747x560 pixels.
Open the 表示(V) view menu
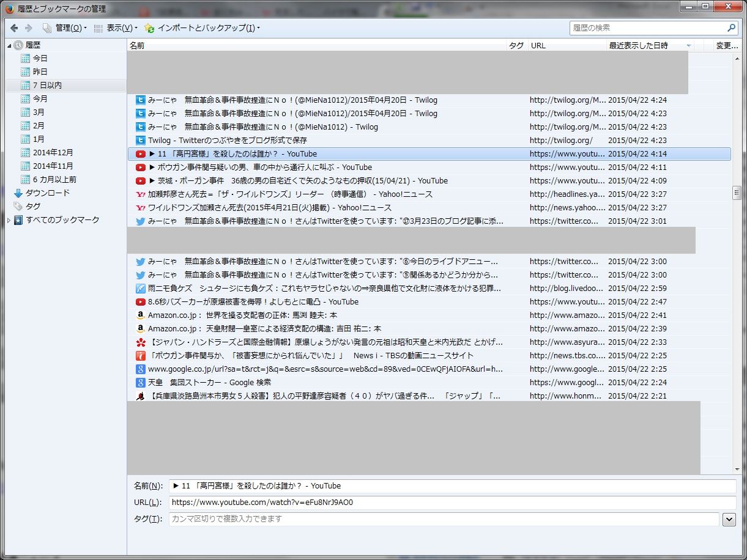[x=116, y=28]
